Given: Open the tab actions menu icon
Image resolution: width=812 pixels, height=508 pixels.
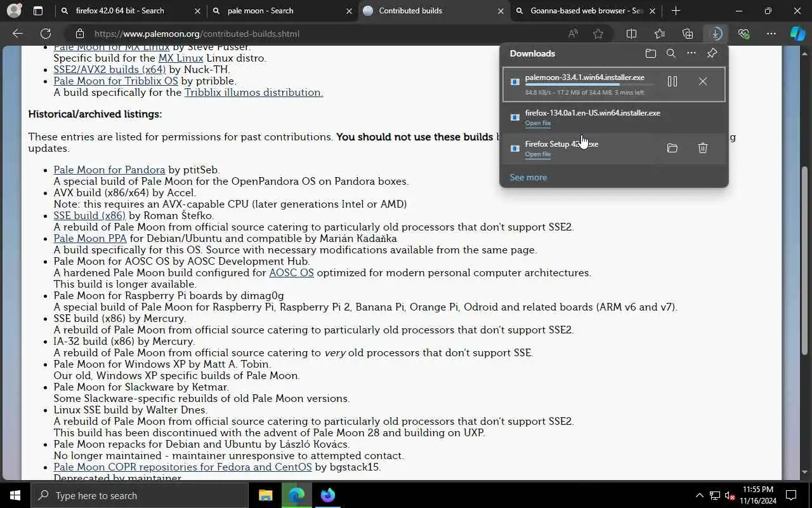Looking at the screenshot, I should point(38,11).
